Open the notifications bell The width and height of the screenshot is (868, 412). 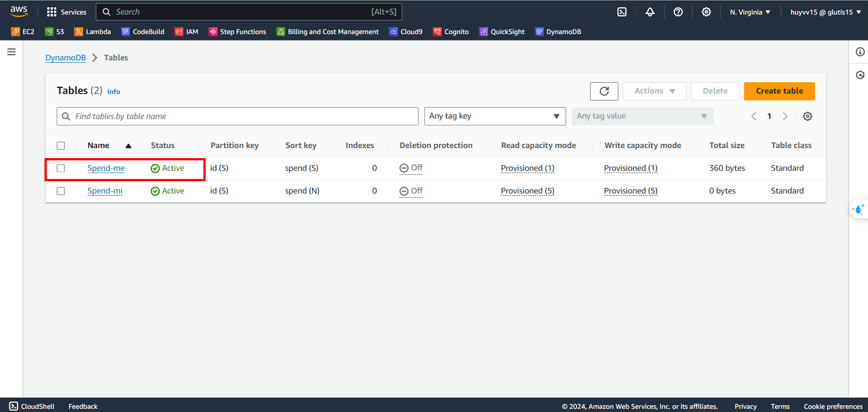(x=650, y=12)
